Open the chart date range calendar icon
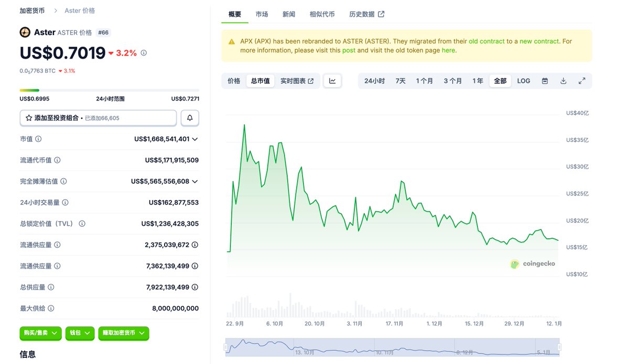 (x=545, y=81)
